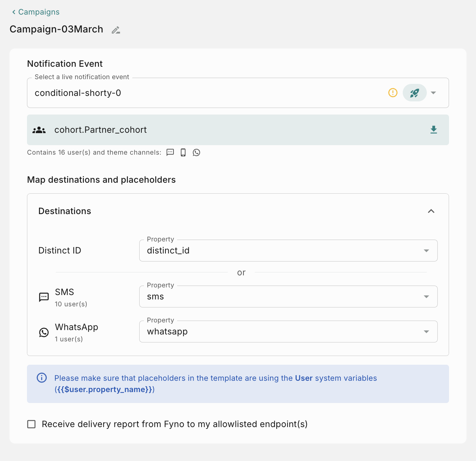Enable delivery report from Fyno checkbox

(32, 424)
